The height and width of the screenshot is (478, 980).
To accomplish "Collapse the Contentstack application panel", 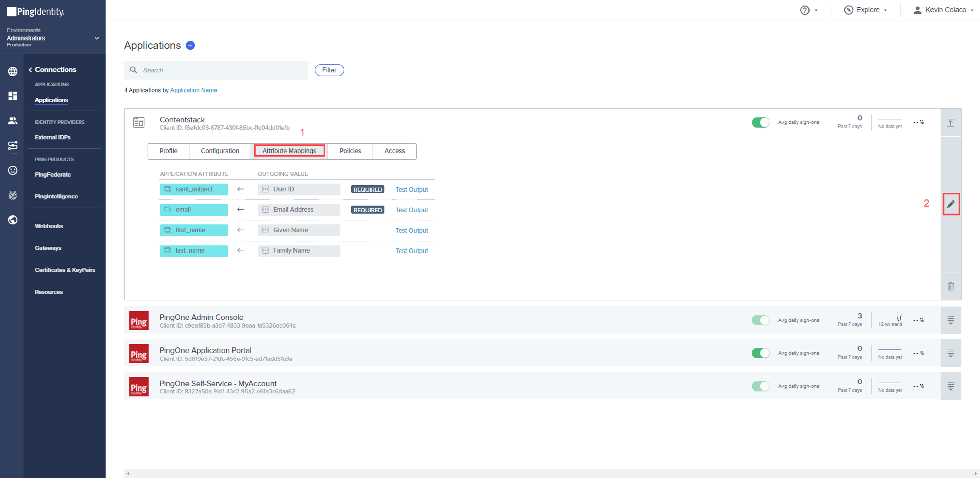I will pos(951,123).
